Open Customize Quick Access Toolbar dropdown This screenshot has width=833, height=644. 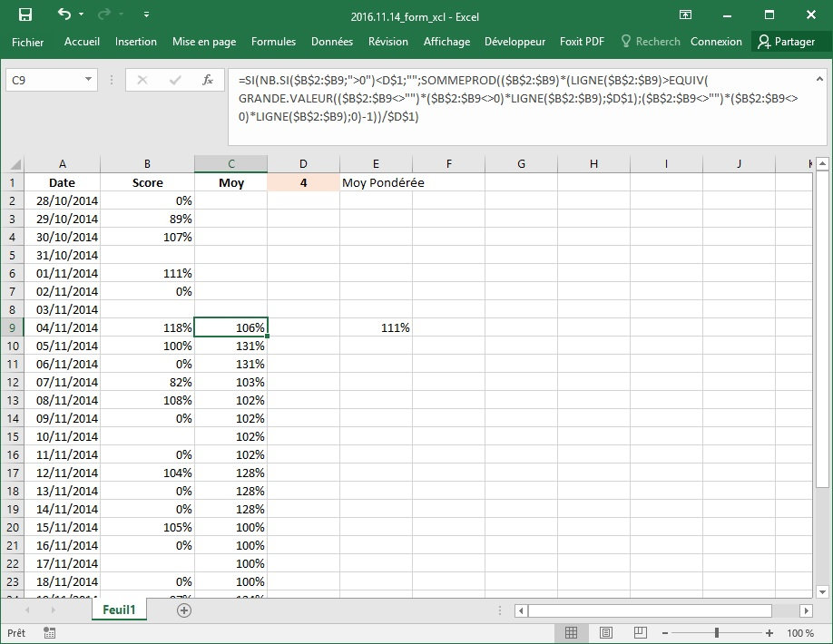click(146, 15)
